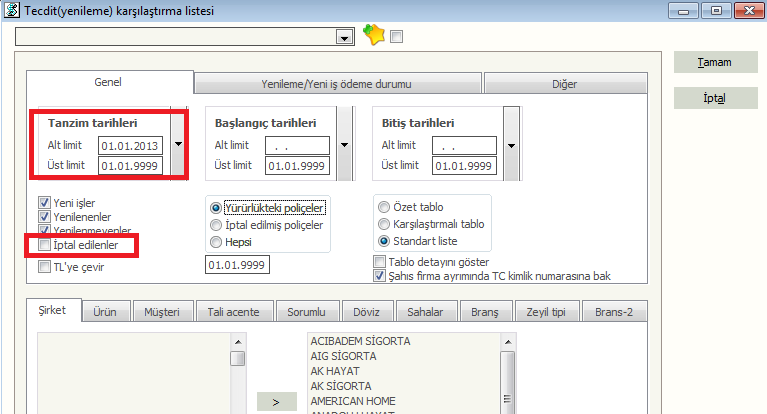
Task: Expand the Başlangıç tarihleri dropdown arrow
Action: [x=345, y=144]
